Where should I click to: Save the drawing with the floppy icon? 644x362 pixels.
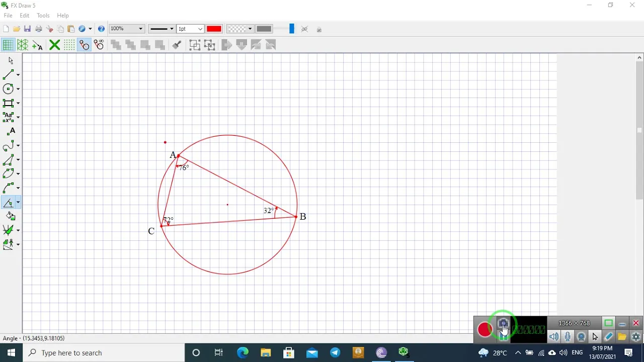tap(28, 29)
